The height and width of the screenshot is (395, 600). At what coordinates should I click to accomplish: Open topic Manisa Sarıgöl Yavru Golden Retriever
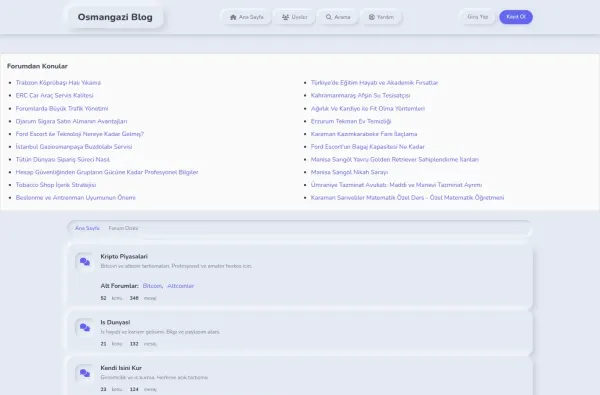click(x=395, y=160)
